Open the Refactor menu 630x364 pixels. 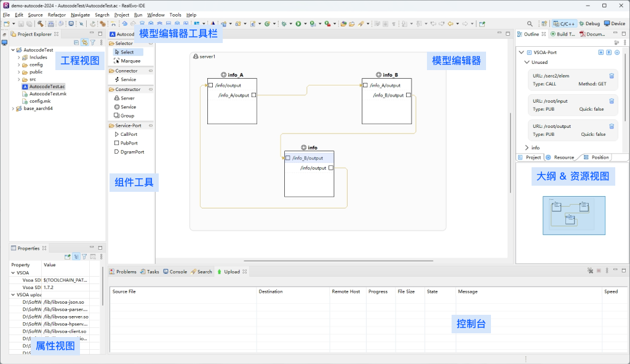(57, 15)
